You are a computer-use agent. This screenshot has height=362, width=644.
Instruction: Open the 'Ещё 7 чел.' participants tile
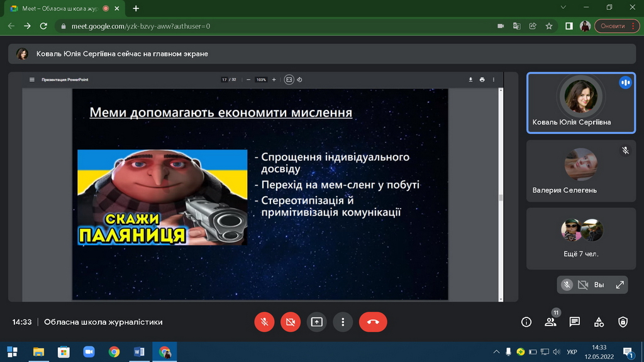pos(580,238)
